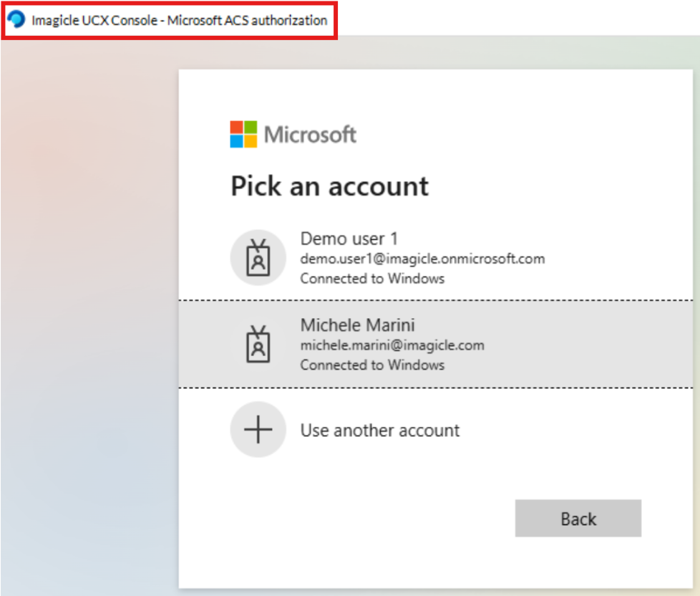Image resolution: width=700 pixels, height=596 pixels.
Task: Click Connected to Windows under Michele Marini
Action: pos(372,365)
